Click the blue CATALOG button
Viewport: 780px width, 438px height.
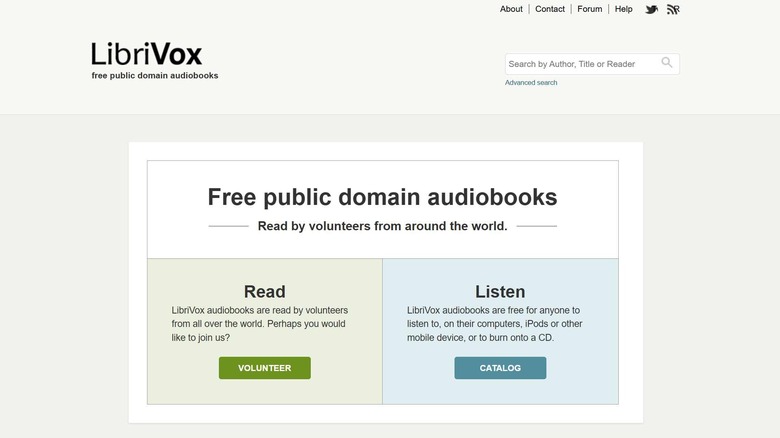(500, 368)
